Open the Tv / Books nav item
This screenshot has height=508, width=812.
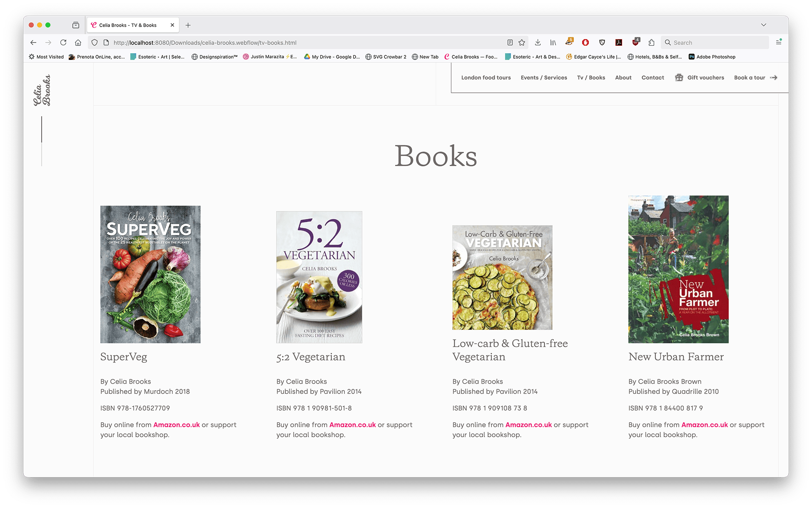591,77
